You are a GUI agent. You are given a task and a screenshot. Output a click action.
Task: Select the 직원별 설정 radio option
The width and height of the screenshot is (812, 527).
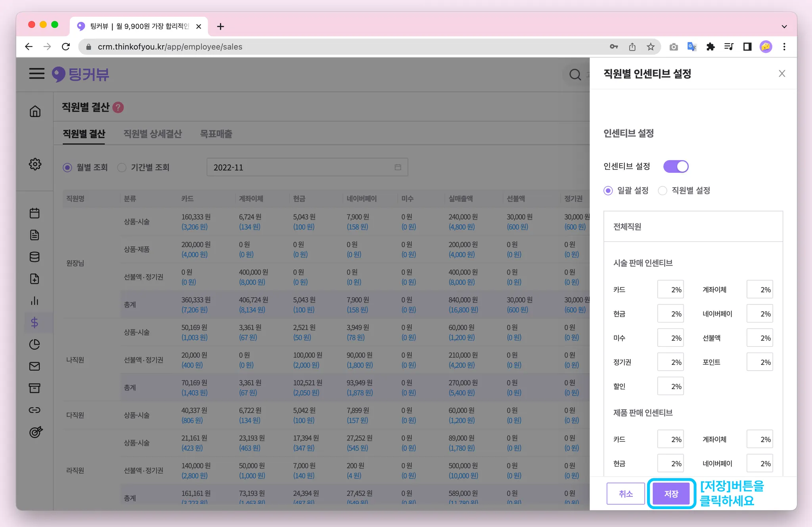663,191
